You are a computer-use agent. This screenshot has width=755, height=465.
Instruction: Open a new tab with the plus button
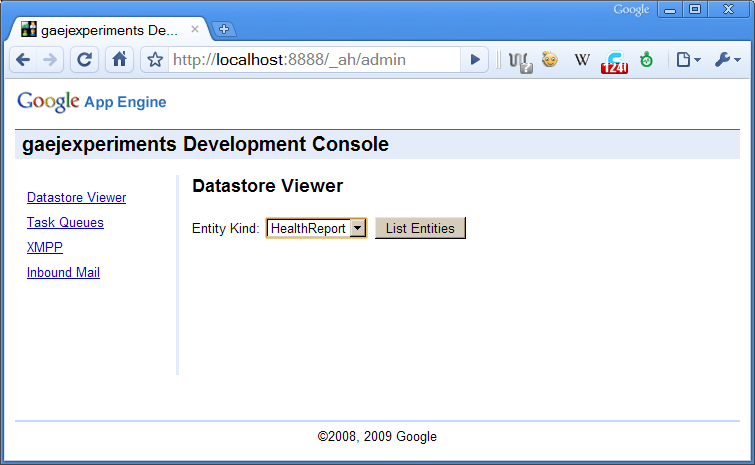[x=223, y=29]
